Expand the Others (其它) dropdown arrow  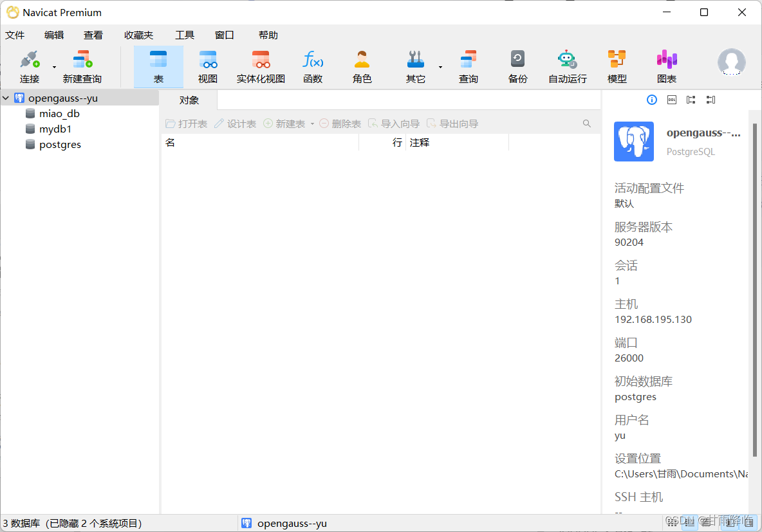[x=440, y=67]
